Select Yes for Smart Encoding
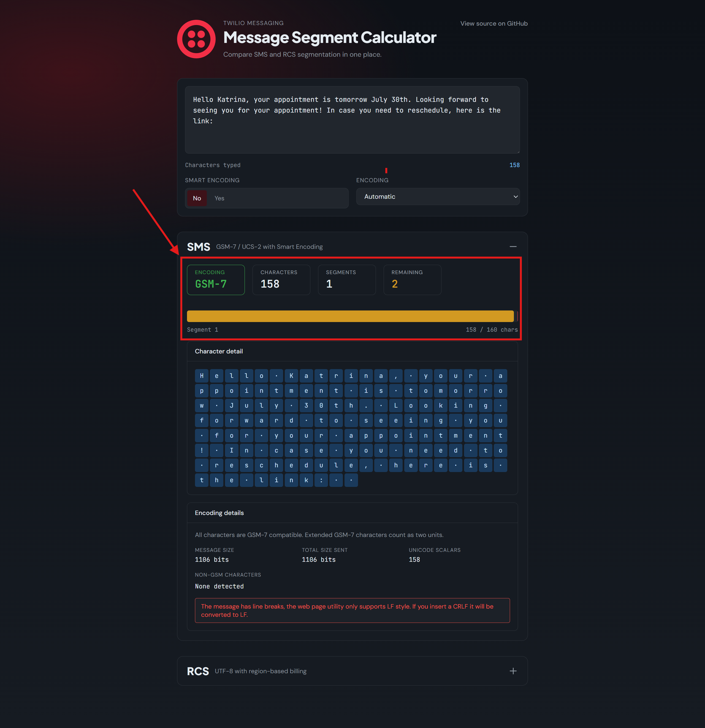This screenshot has width=705, height=728. [x=219, y=198]
